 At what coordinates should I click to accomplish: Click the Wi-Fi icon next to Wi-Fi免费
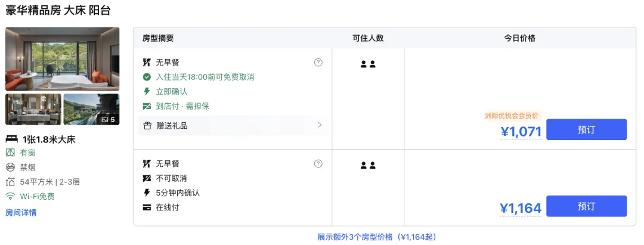10,196
